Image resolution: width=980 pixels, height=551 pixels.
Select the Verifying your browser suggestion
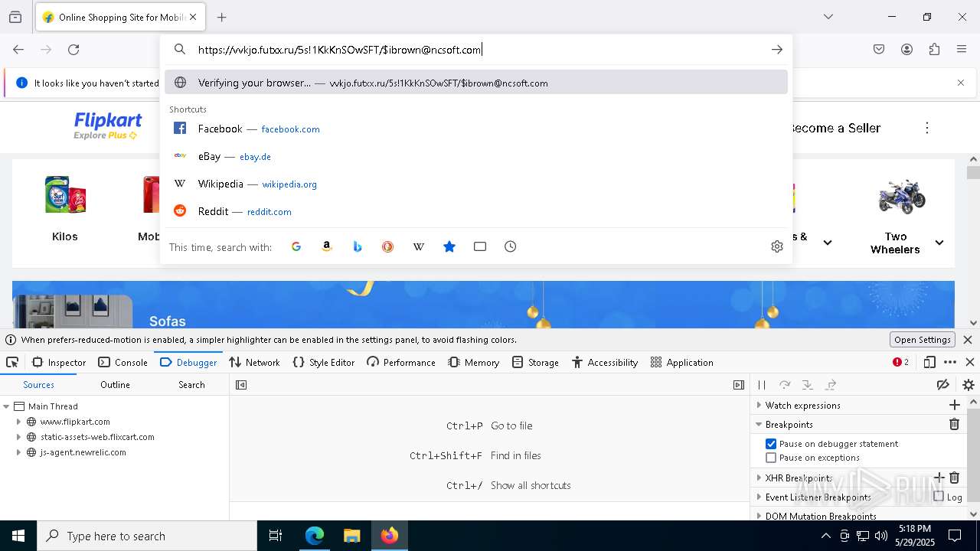pyautogui.click(x=476, y=83)
